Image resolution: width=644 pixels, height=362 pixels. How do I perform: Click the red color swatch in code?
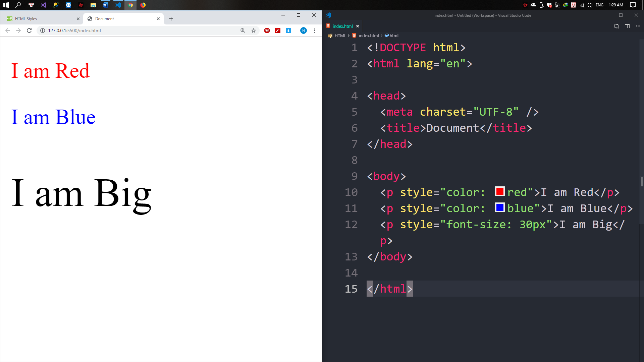click(500, 191)
